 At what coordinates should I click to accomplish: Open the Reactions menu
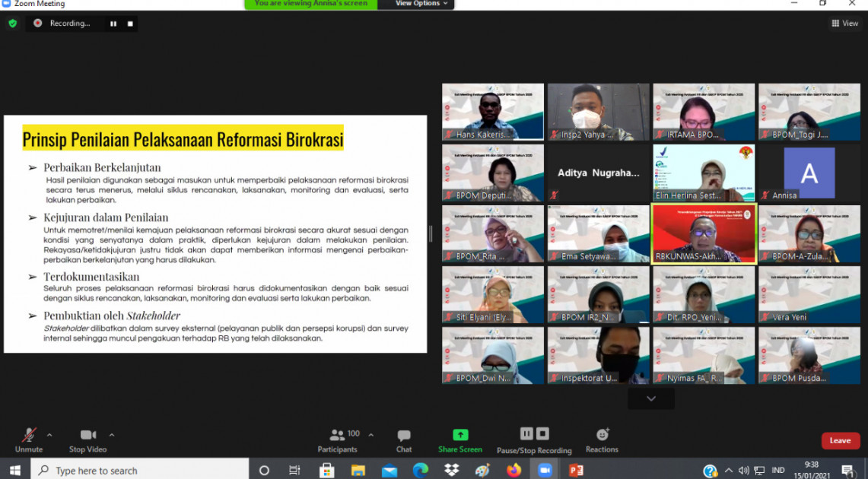click(602, 436)
